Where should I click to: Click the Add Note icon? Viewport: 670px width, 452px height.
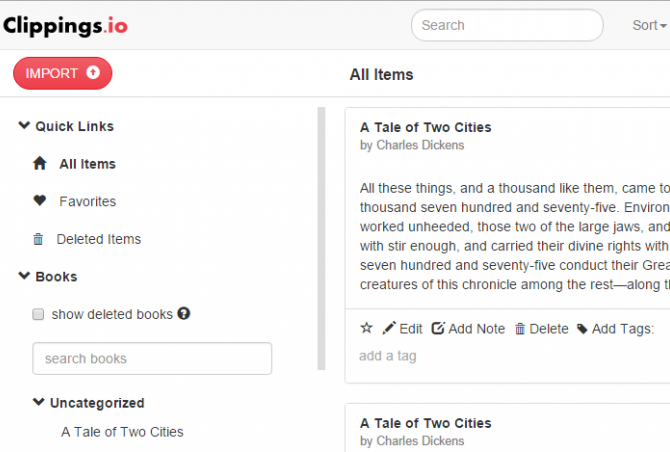click(x=438, y=328)
